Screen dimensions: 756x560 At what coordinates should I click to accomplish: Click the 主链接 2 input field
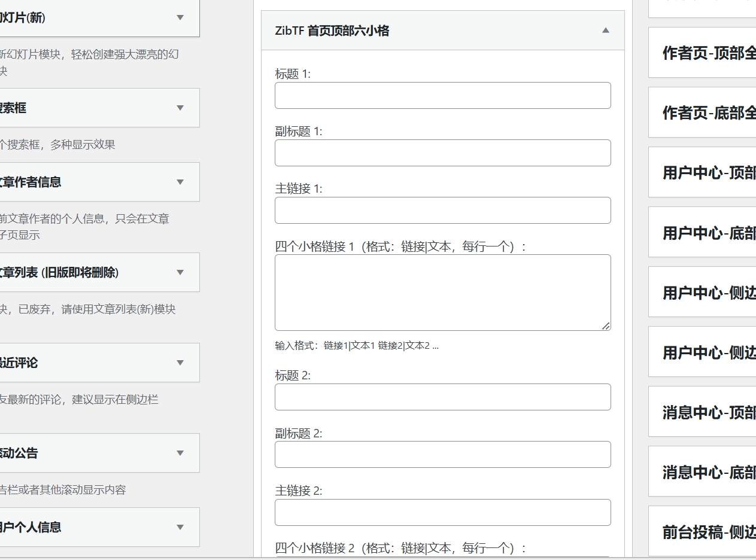tap(442, 512)
